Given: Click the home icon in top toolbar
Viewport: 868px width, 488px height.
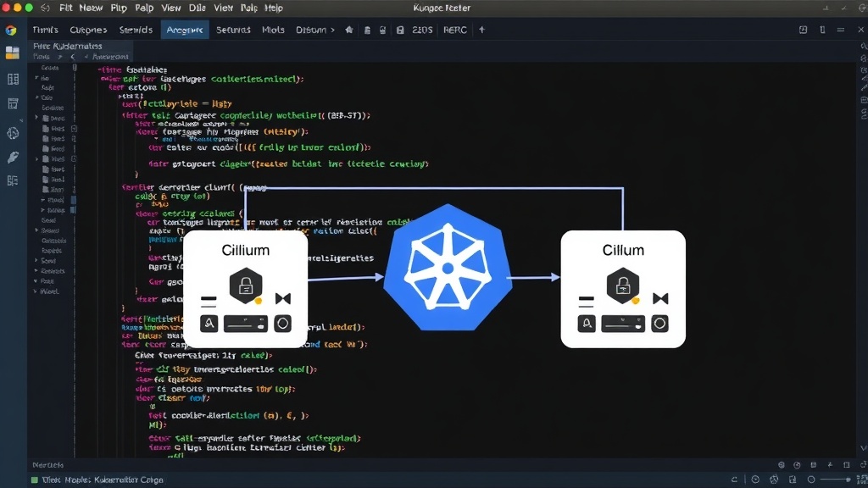Looking at the screenshot, I should click(x=348, y=30).
